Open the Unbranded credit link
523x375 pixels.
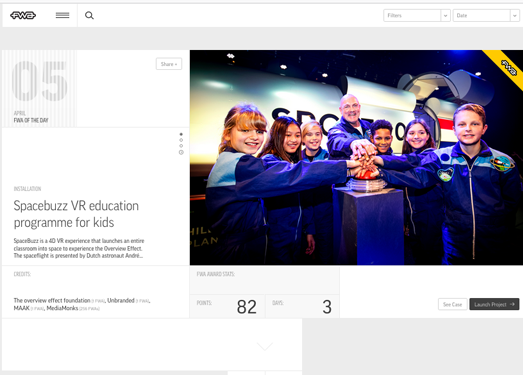121,301
